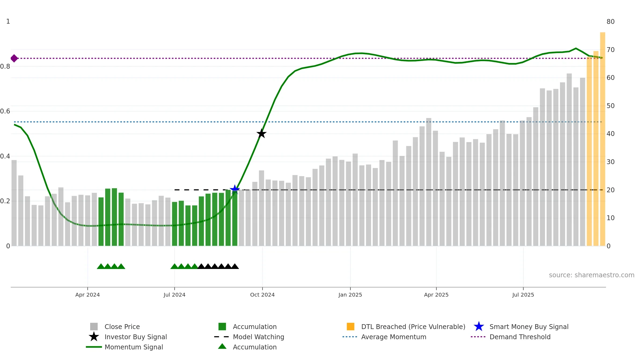Click the green square Accumulation legend icon
Screen dimensions: 644x362
click(x=222, y=327)
